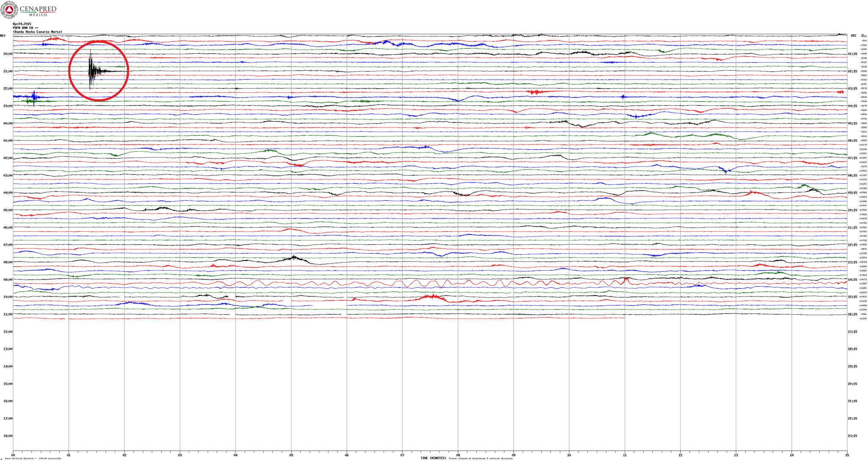Click the 02:15 UTC time label
868x462 pixels.
(852, 71)
